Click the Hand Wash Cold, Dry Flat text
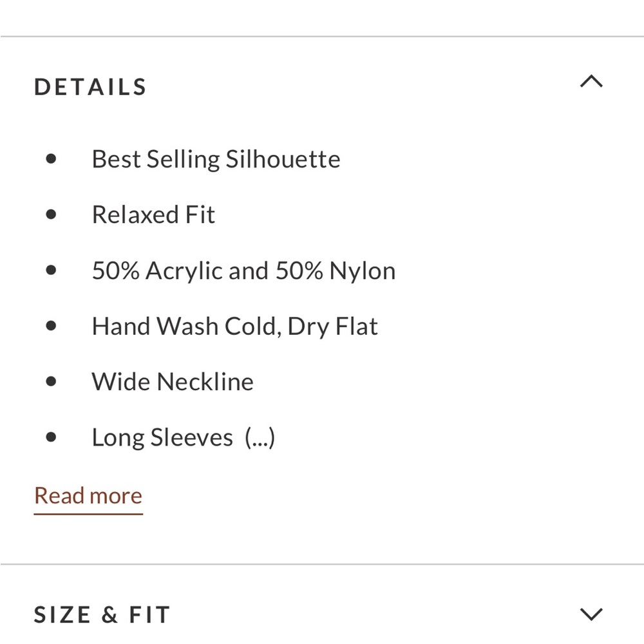Image resolution: width=644 pixels, height=644 pixels. point(234,327)
